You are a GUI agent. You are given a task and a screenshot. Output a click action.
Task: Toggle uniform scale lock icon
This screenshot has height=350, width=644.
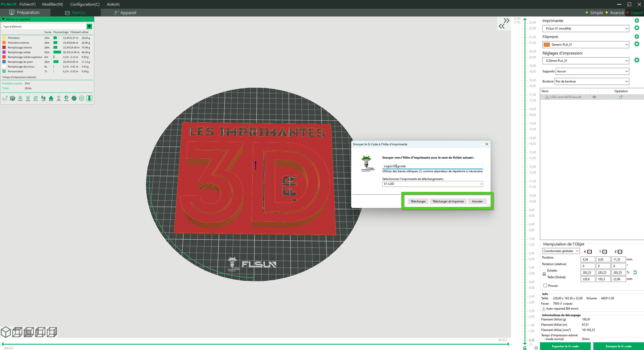pyautogui.click(x=544, y=274)
